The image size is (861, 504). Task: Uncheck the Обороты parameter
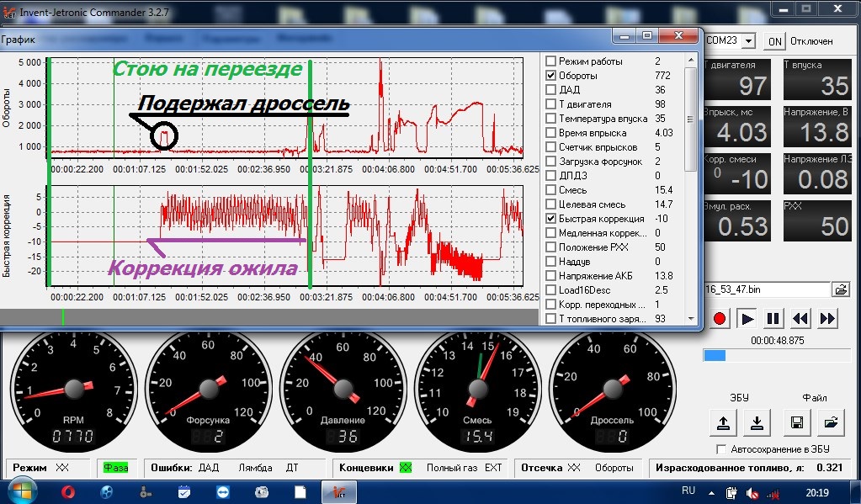550,75
